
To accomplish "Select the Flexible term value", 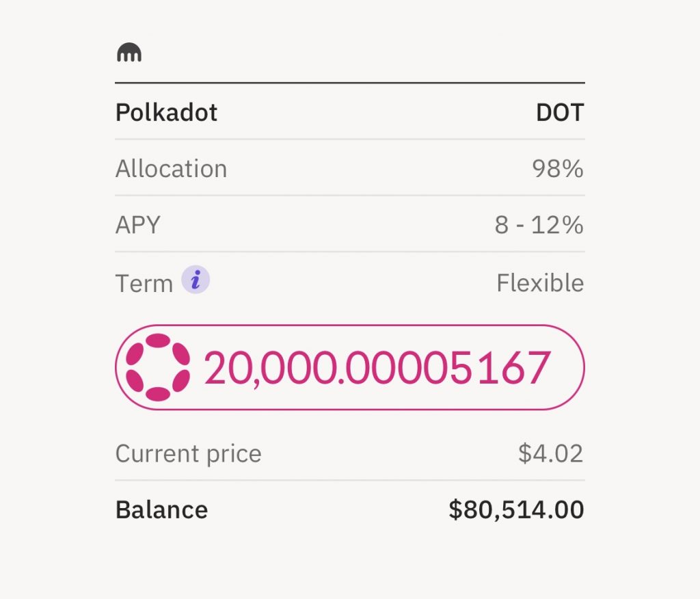I will point(540,283).
